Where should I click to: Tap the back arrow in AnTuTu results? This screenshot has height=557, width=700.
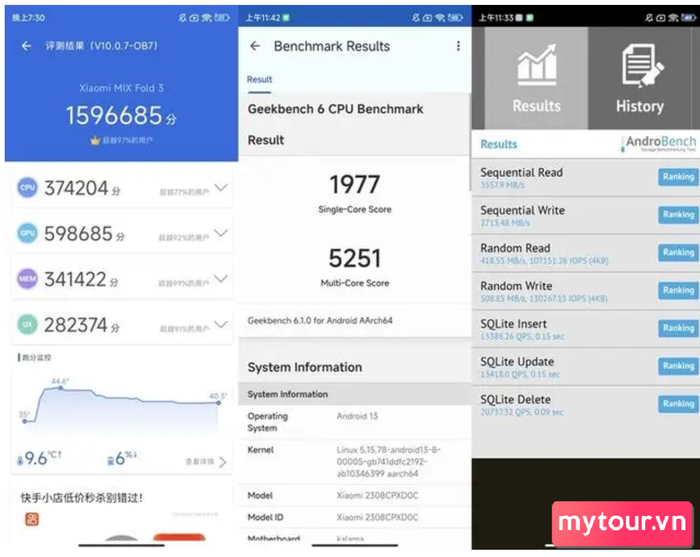point(26,46)
